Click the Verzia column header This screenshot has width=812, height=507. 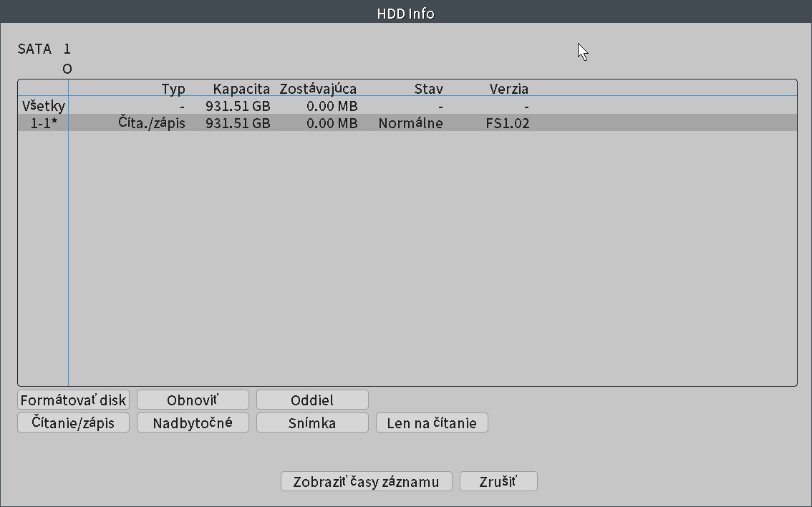click(x=508, y=89)
